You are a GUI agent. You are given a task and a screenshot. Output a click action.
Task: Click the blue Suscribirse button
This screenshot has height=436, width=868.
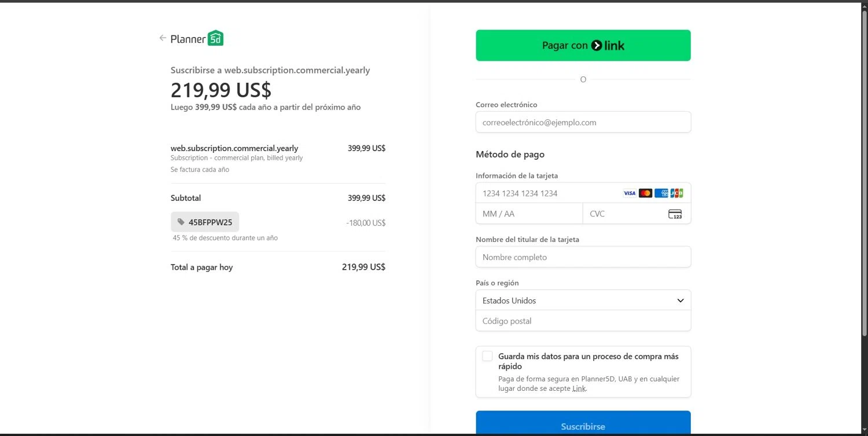583,423
